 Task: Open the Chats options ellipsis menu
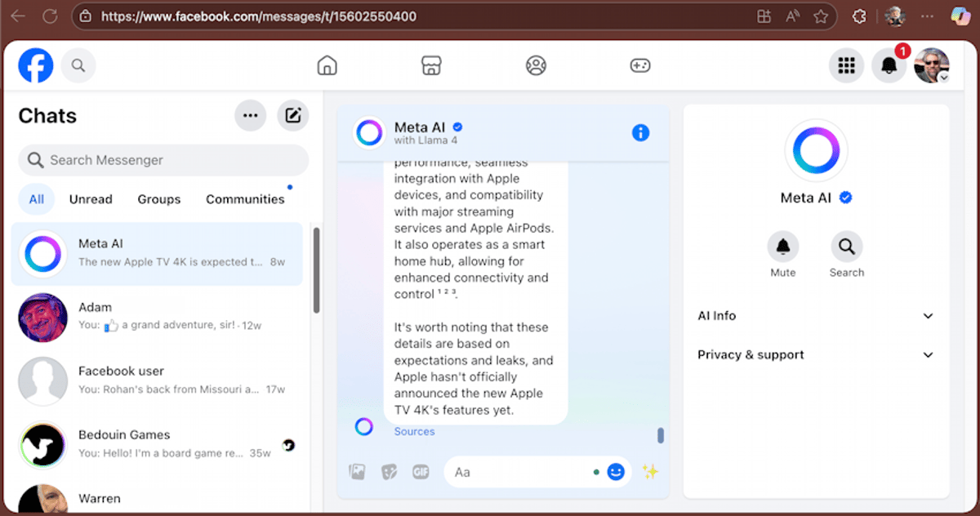[251, 115]
